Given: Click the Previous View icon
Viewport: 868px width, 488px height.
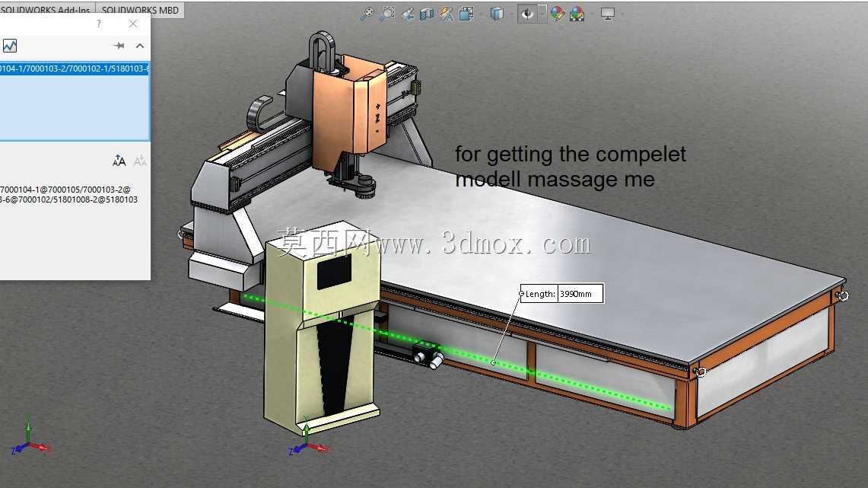Looking at the screenshot, I should [408, 14].
